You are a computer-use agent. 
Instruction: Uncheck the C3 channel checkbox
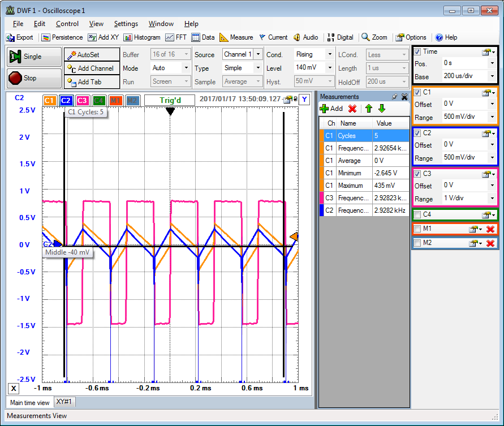point(418,173)
